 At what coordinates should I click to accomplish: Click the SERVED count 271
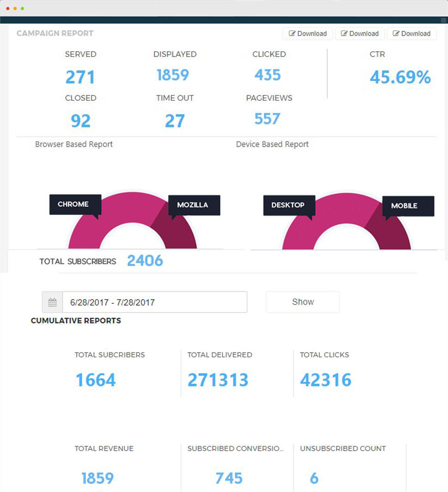[x=80, y=77]
